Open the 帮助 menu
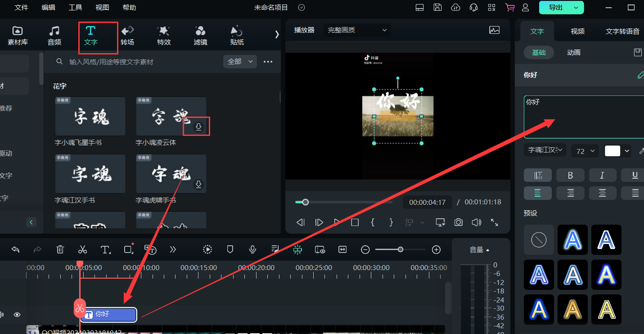This screenshot has height=334, width=644. pyautogui.click(x=129, y=7)
